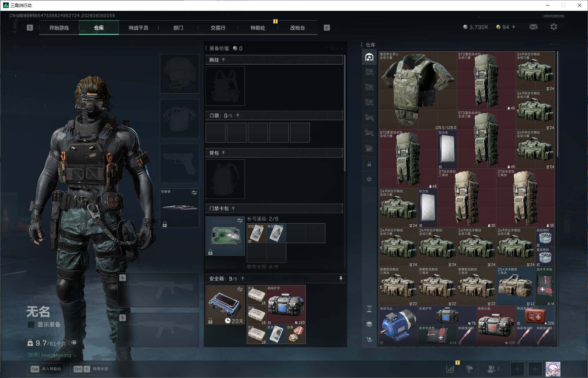Click the 3,730K currency balance
Screen dimensions: 588x378
475,27
